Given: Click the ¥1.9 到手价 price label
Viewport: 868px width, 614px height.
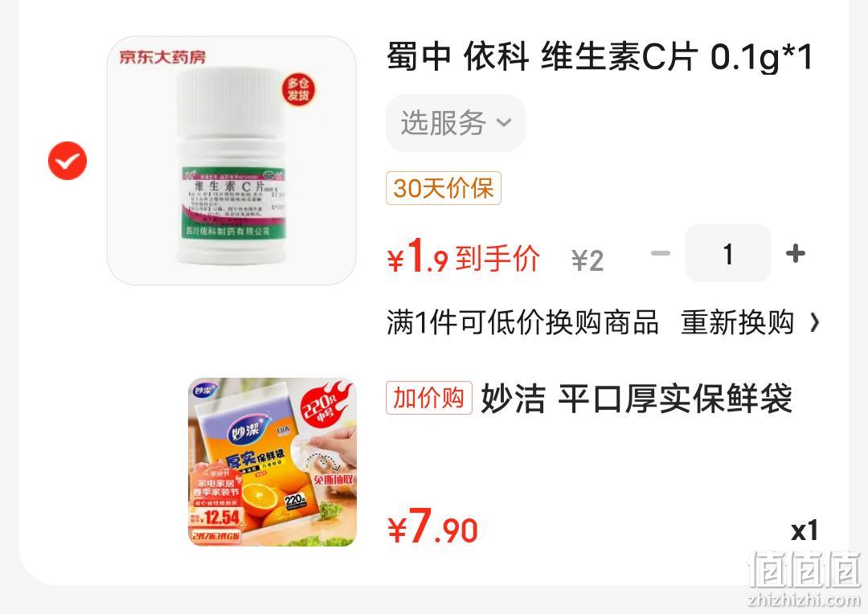Looking at the screenshot, I should tap(464, 257).
